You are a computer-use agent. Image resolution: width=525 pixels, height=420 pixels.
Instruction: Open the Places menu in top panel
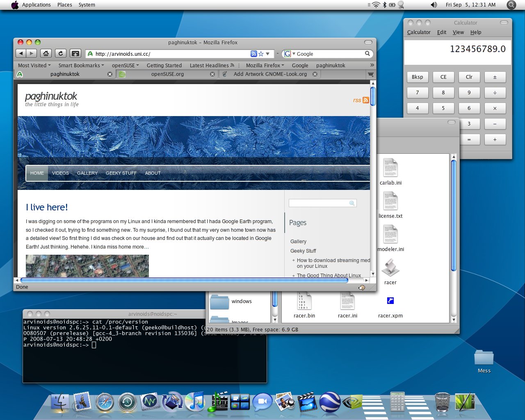64,5
